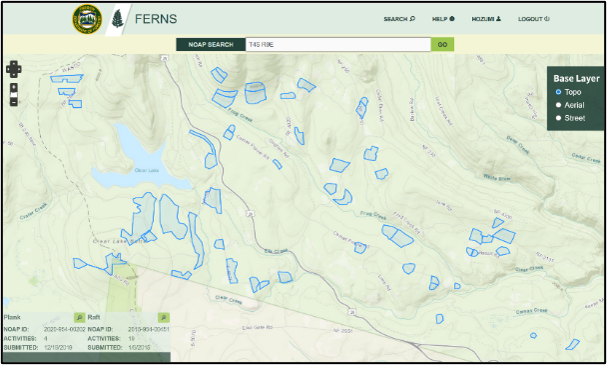Click the East Gate Rd label on the map
Screen dimensions: 607x365
coord(257,327)
